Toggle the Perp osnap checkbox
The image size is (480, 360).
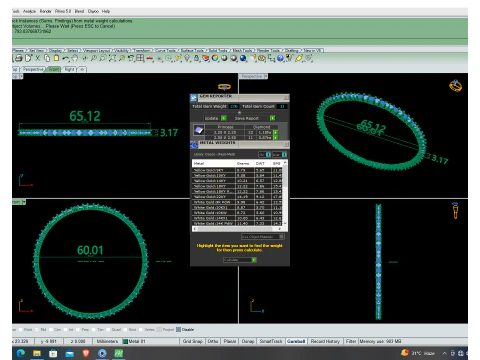(x=79, y=330)
